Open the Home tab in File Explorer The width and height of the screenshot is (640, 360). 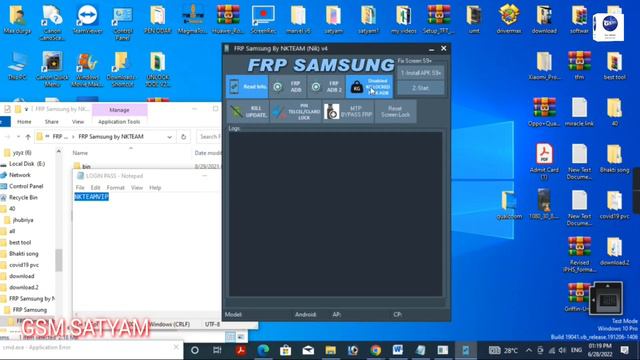24,122
